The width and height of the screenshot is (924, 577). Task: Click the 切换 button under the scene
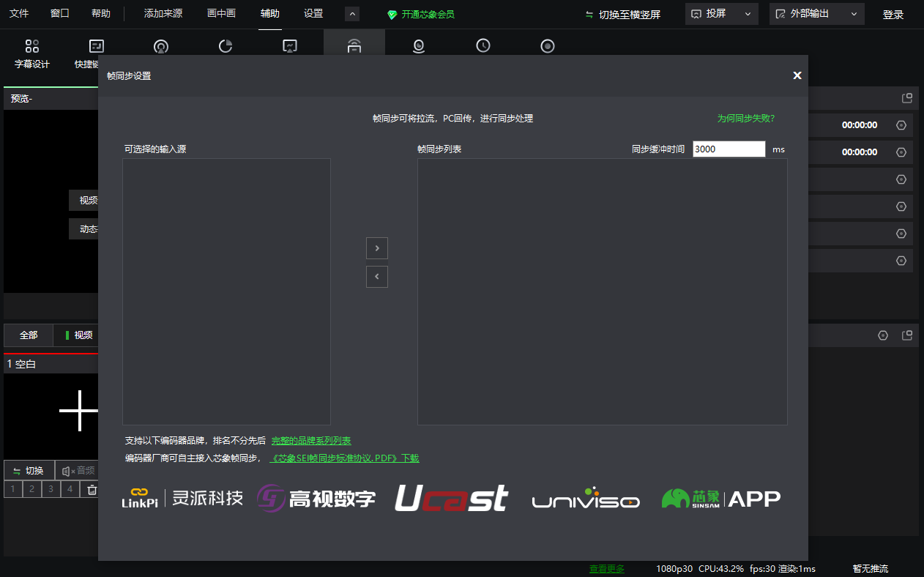pos(29,470)
